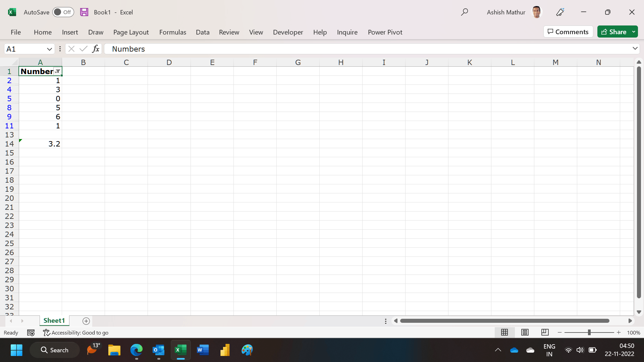Open Word from the taskbar

pyautogui.click(x=203, y=350)
